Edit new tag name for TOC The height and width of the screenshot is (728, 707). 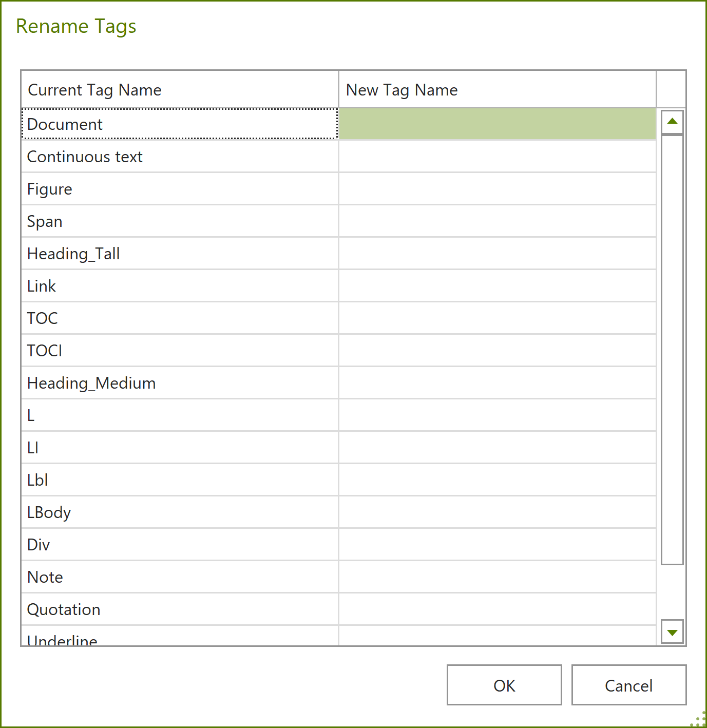tap(498, 318)
